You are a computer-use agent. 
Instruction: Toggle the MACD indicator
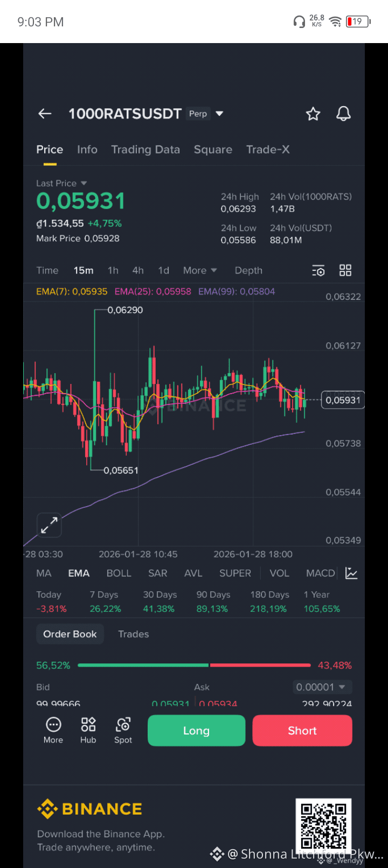point(321,573)
